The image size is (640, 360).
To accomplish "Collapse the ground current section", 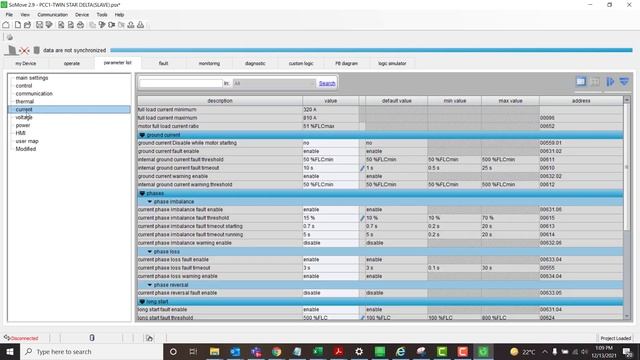I will click(x=142, y=135).
